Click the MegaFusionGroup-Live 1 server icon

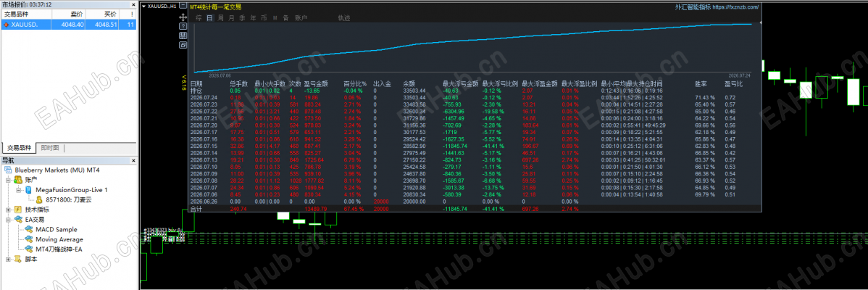point(29,190)
